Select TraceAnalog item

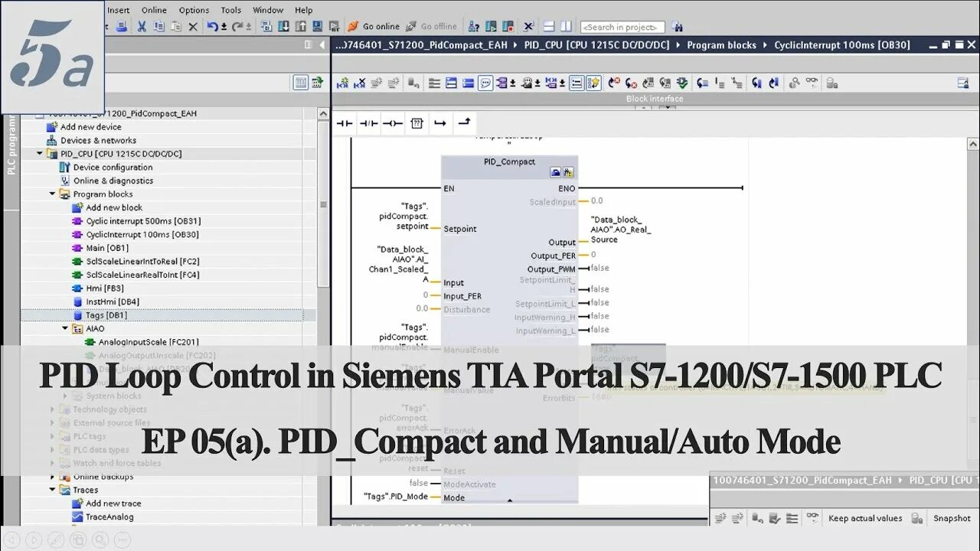pyautogui.click(x=109, y=517)
